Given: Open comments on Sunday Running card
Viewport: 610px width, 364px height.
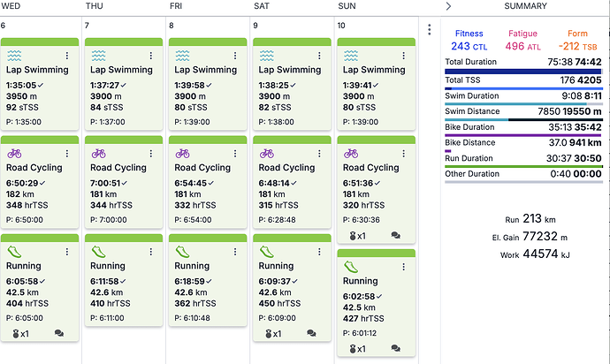Looking at the screenshot, I should pyautogui.click(x=396, y=348).
